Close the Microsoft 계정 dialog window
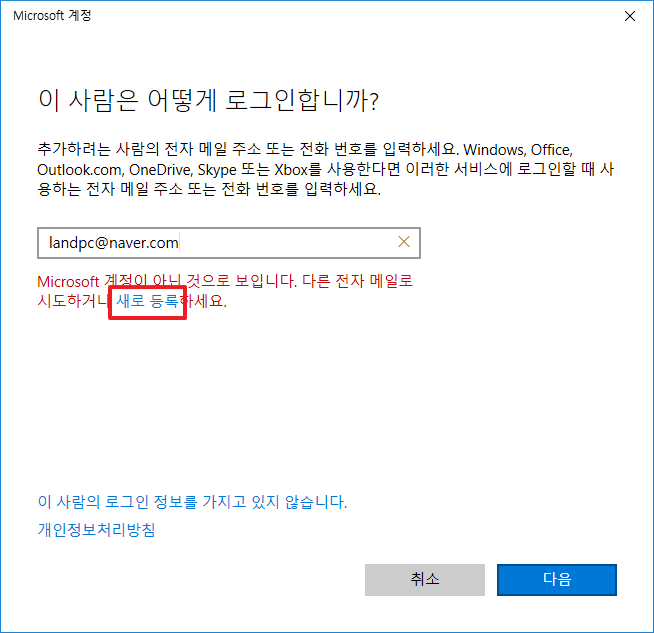This screenshot has width=654, height=633. 629,16
